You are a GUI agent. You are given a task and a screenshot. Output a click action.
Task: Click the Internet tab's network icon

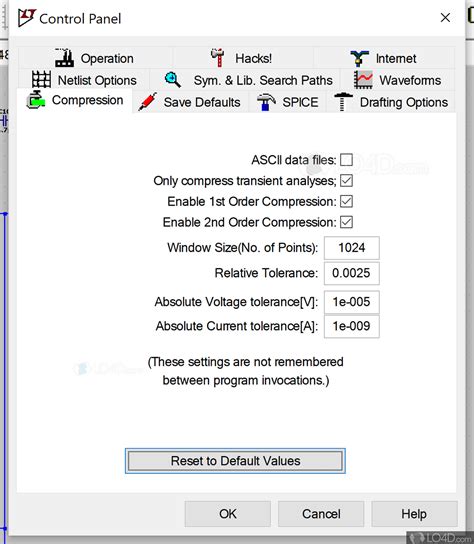[360, 58]
